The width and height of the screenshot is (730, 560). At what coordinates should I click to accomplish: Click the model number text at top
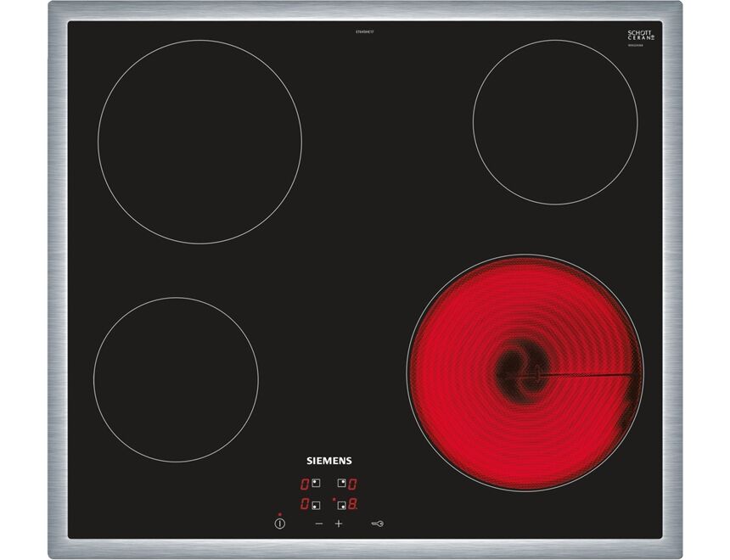[x=365, y=31]
